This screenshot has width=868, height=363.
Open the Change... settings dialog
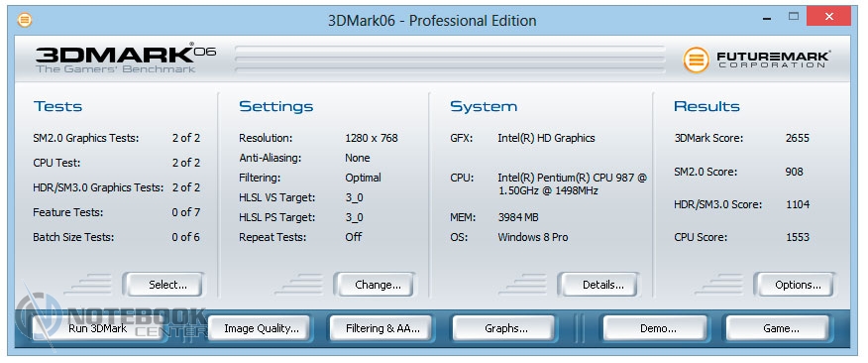tap(375, 285)
